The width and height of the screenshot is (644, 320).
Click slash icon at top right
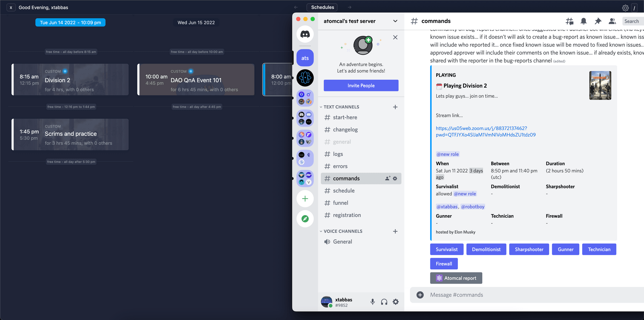click(634, 8)
